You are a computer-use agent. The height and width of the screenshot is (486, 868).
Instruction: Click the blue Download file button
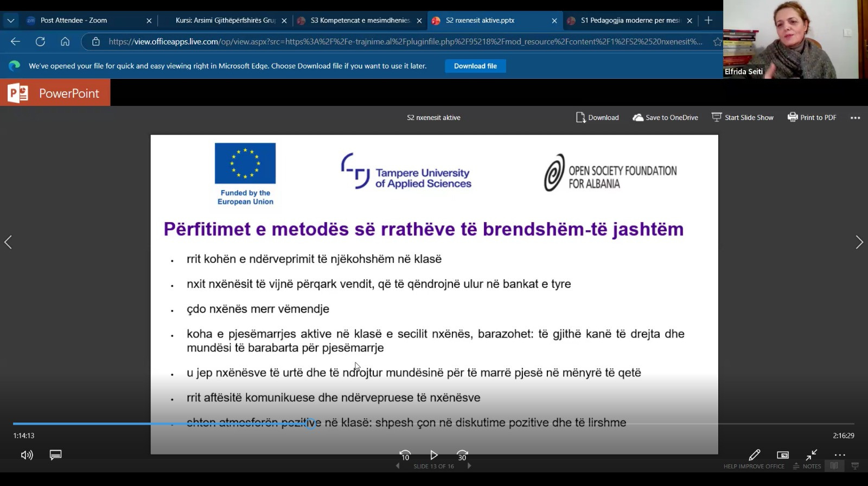[475, 66]
